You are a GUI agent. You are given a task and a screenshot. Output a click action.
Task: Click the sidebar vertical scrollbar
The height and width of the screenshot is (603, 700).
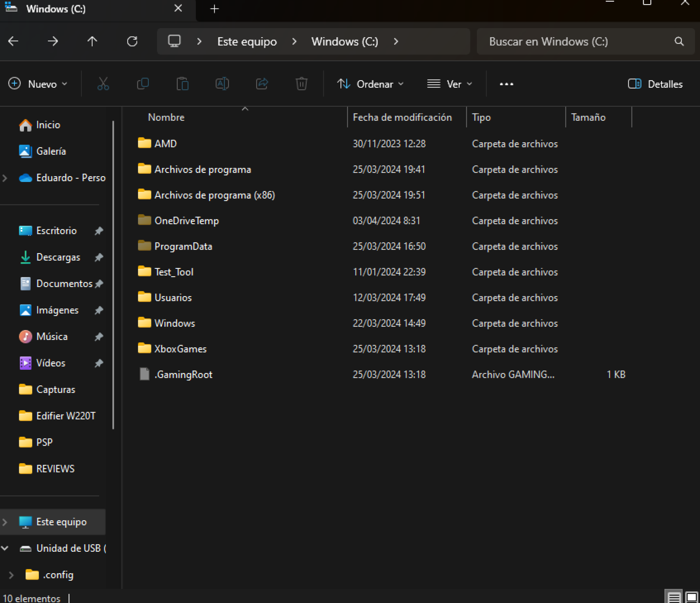point(113,275)
